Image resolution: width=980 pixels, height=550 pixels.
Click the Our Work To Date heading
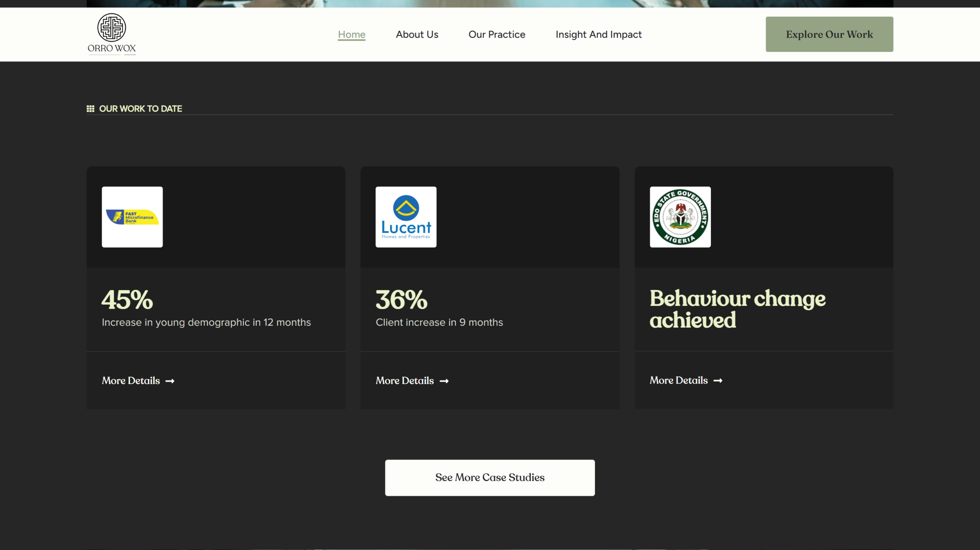(x=140, y=109)
